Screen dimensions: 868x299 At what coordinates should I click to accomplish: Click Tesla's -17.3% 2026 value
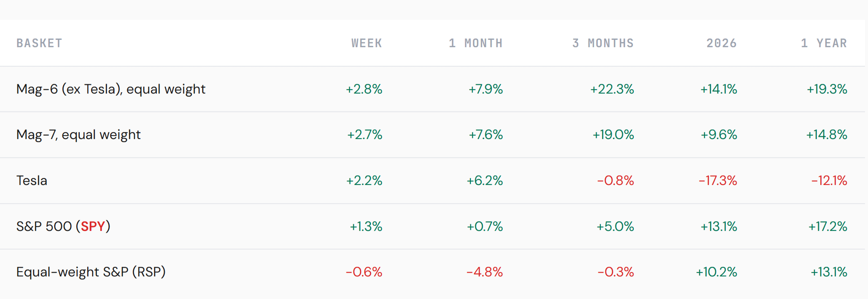pyautogui.click(x=718, y=181)
